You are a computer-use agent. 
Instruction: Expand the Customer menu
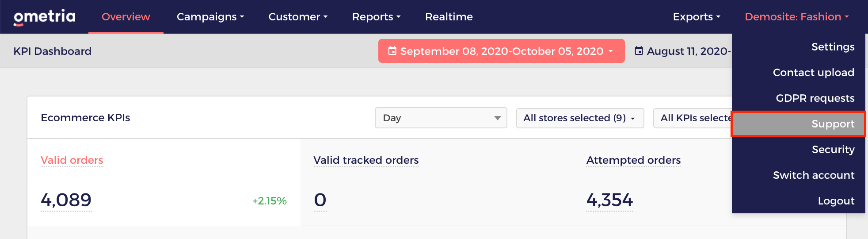coord(298,17)
